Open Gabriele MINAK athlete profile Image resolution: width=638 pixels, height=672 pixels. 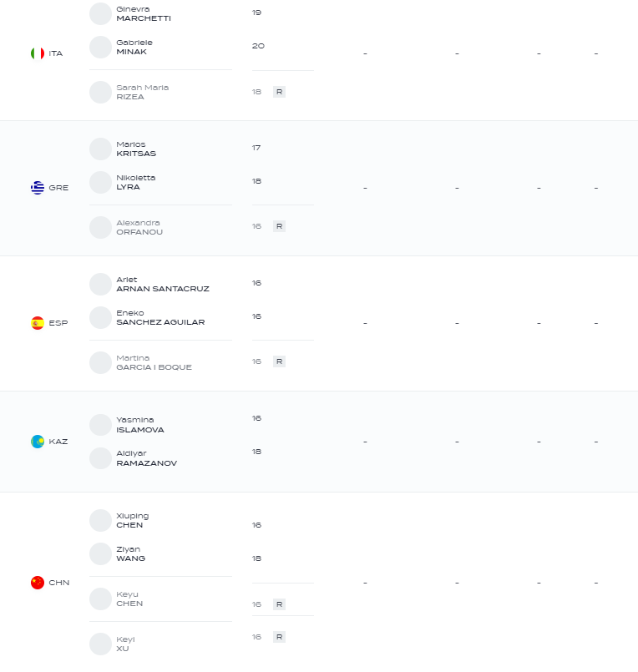[x=134, y=47]
